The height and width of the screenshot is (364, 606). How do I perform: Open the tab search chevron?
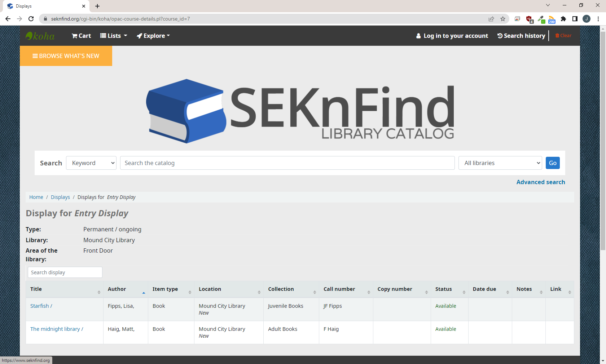548,5
